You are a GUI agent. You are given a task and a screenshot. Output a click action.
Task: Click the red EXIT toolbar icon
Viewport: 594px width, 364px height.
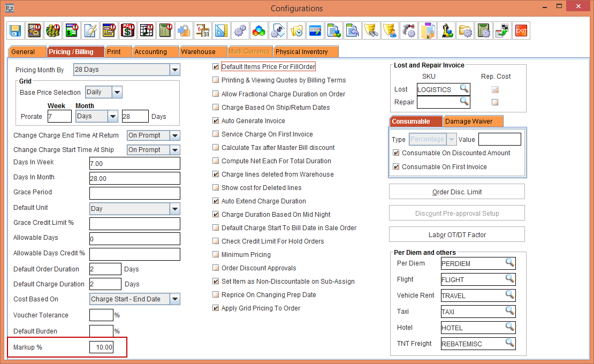[x=521, y=31]
